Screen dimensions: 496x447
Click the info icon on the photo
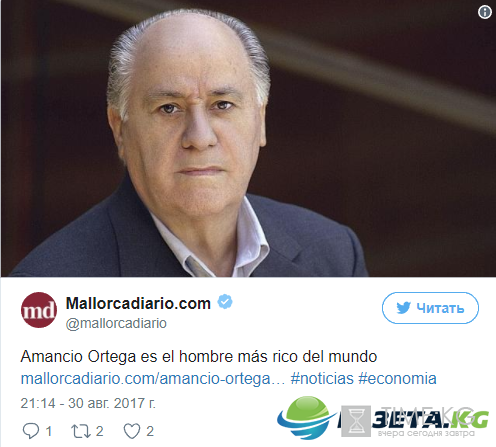484,12
